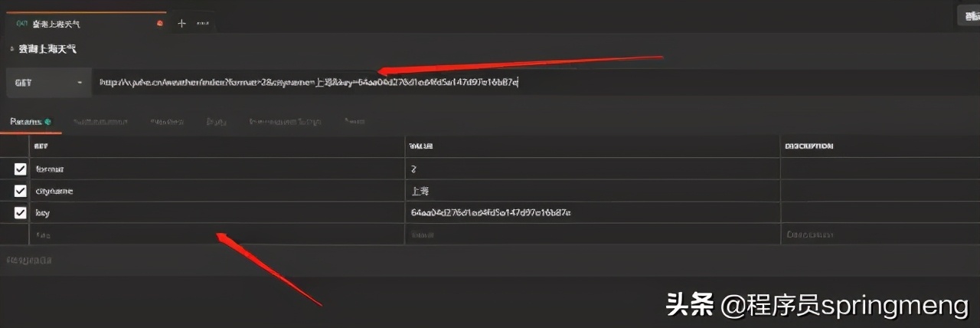Click the unsaved dot on 查询上海天气 tab
980x328 pixels.
pyautogui.click(x=159, y=24)
